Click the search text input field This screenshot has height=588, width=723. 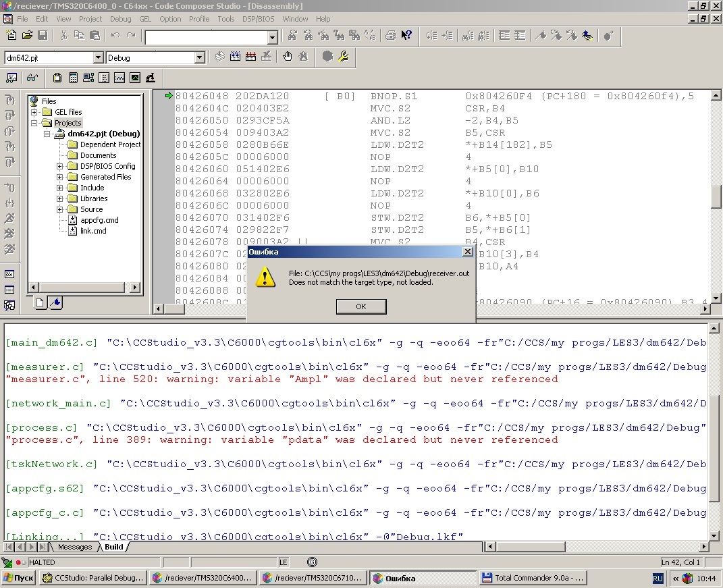[207, 37]
